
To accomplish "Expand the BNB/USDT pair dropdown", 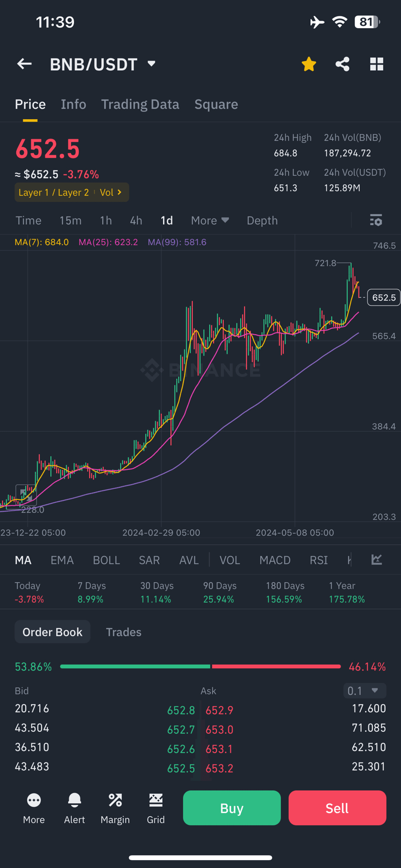I will point(151,63).
